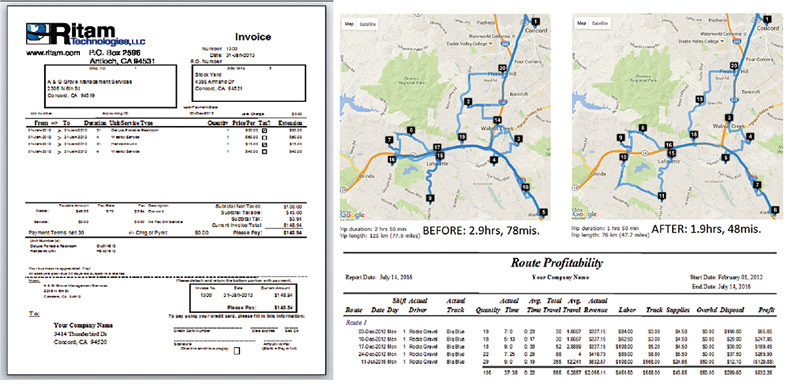
Task: Select stop marker 9 on the BEFORE map
Action: [x=430, y=198]
